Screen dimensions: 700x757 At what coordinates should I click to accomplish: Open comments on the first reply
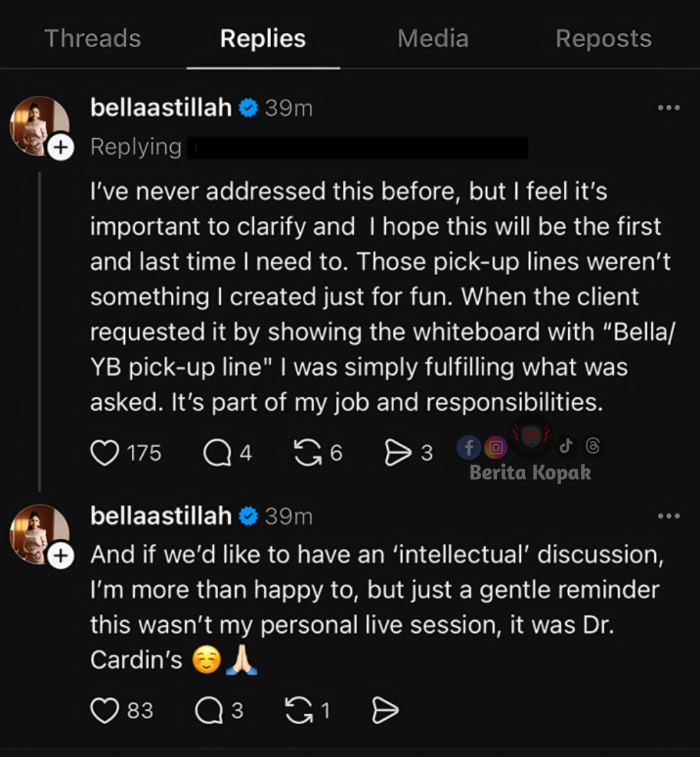(x=218, y=453)
